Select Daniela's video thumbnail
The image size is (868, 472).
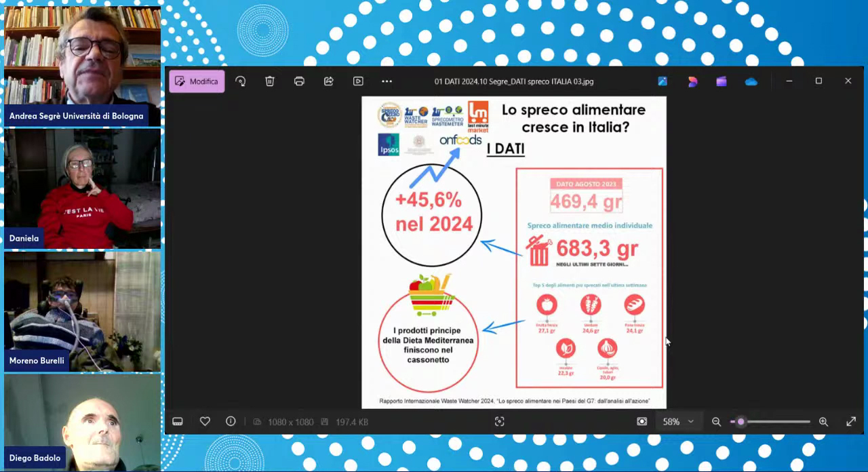tap(82, 189)
